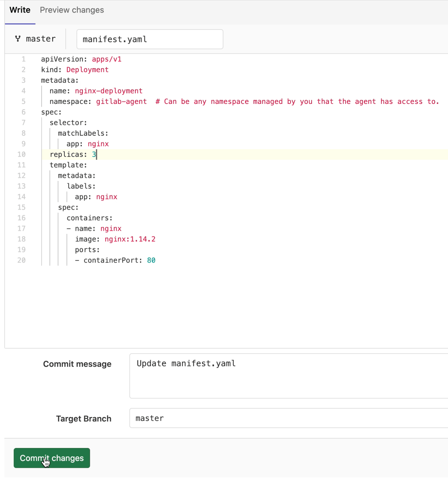Click the nginx-deployment name value
The height and width of the screenshot is (481, 448).
pos(109,91)
